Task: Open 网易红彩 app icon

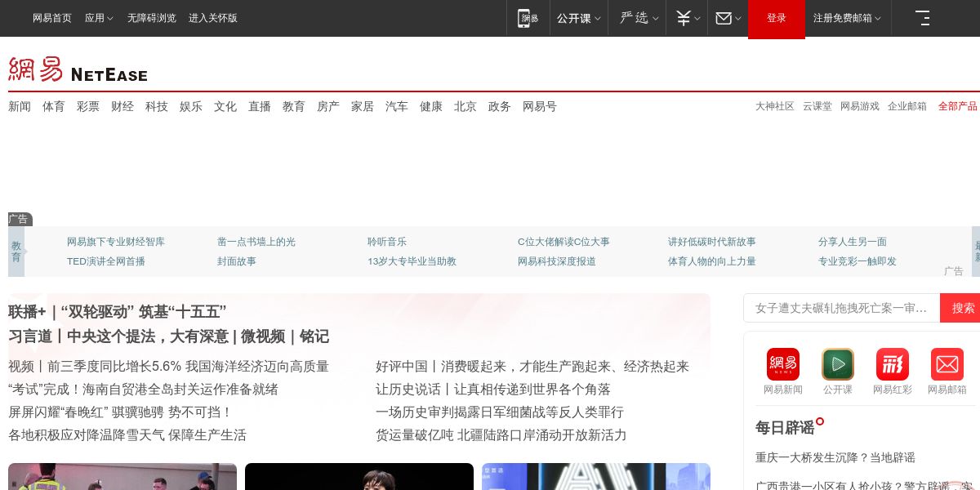Action: point(893,364)
